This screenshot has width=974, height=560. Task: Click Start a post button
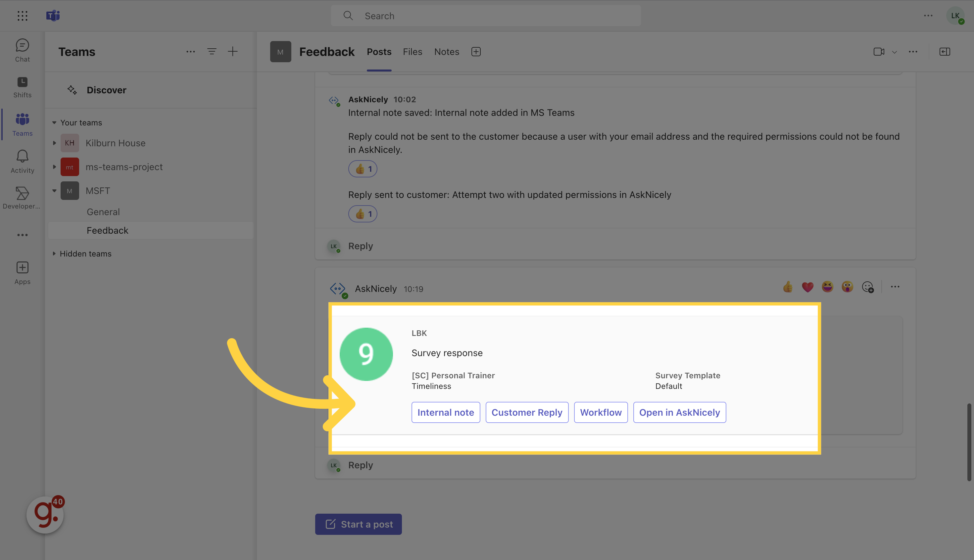coord(358,524)
